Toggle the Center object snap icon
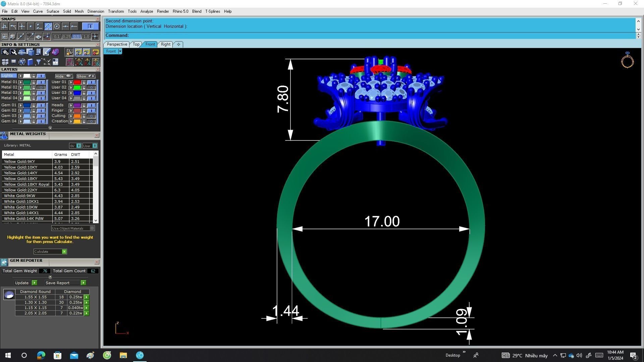The image size is (644, 362). 57,26
